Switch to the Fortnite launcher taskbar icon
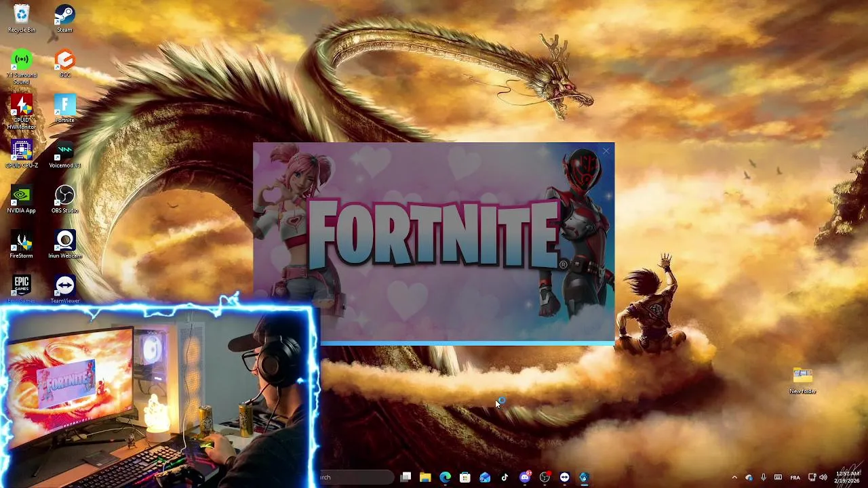 (x=584, y=477)
